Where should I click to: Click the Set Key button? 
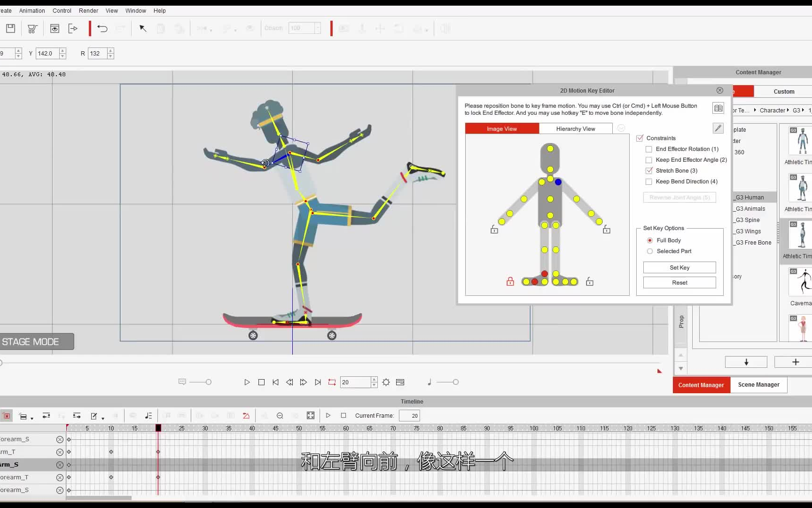(679, 267)
